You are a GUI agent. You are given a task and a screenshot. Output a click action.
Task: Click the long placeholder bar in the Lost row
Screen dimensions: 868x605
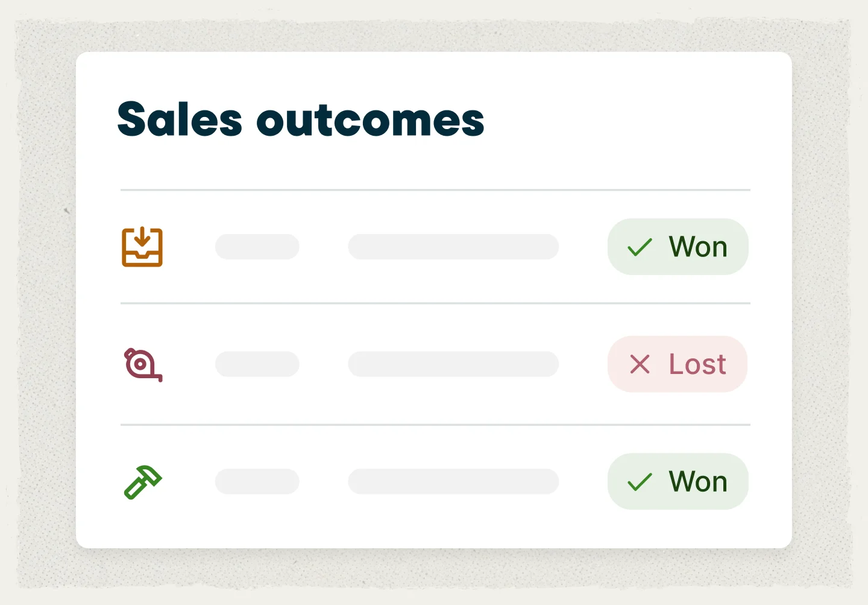(453, 364)
